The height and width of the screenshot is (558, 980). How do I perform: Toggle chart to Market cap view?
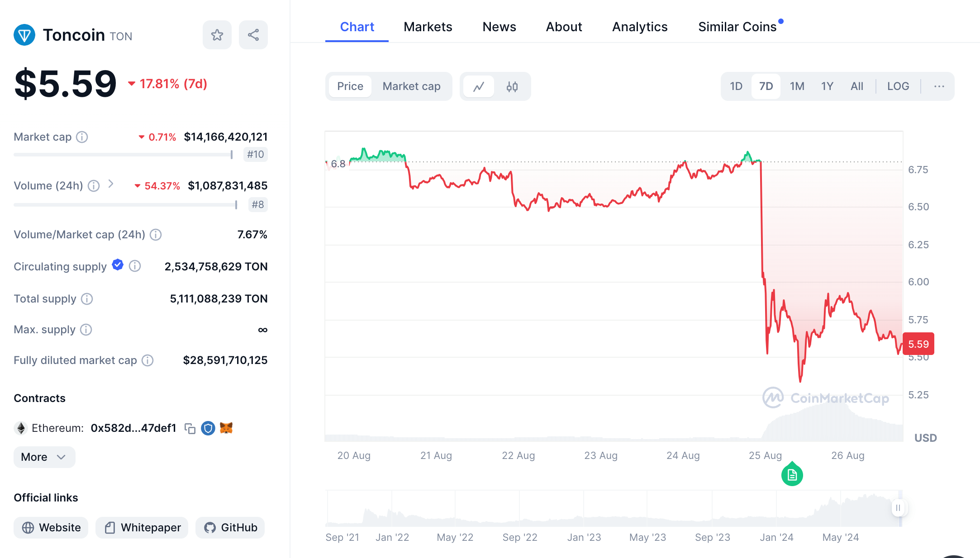(411, 86)
